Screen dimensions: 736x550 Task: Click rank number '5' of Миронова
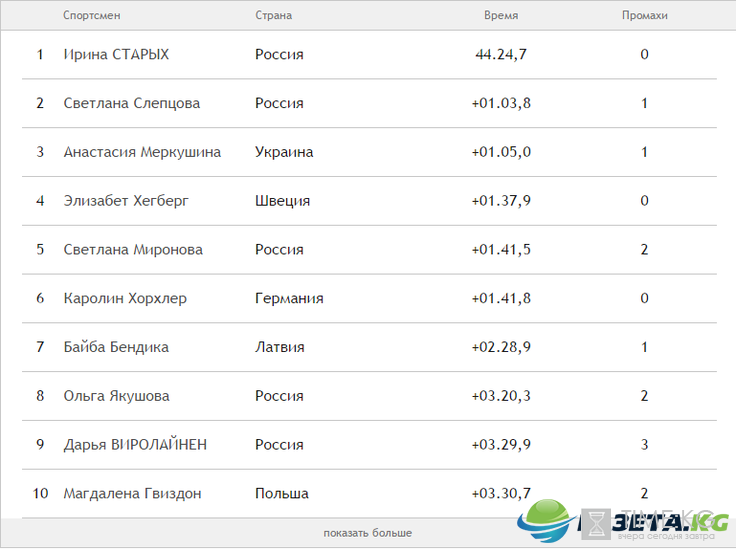[x=40, y=250]
